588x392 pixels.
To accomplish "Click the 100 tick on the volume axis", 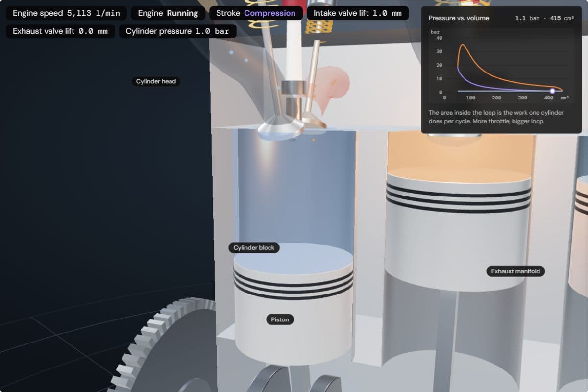I will click(471, 98).
